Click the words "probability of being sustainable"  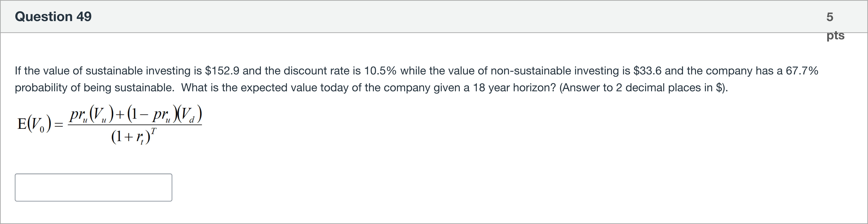(x=94, y=87)
